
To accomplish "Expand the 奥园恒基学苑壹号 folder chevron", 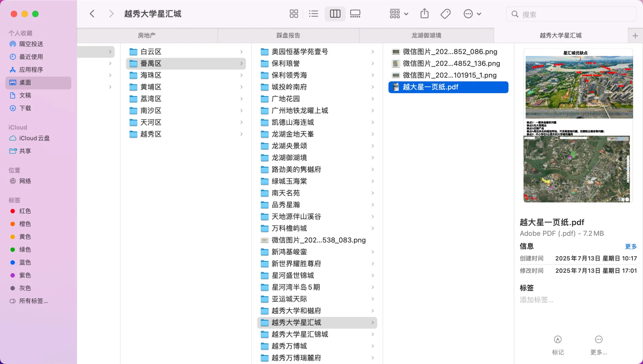I will point(372,52).
